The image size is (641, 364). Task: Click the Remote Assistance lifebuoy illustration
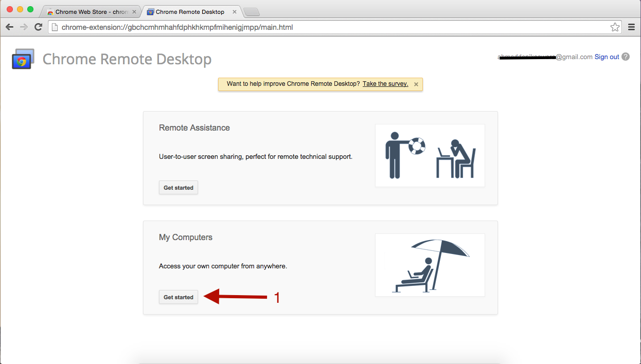430,155
